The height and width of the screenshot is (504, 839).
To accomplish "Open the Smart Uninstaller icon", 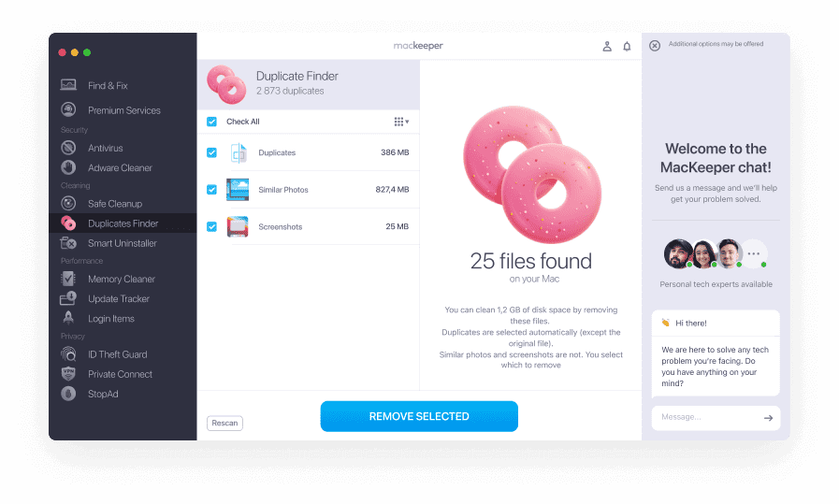I will pyautogui.click(x=68, y=243).
